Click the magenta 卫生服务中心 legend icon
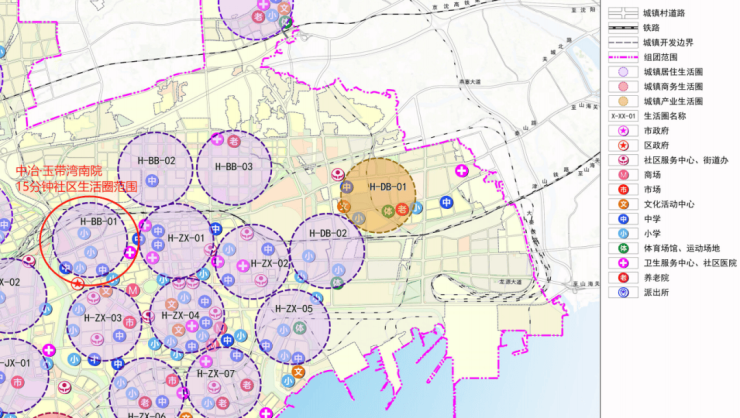This screenshot has width=740, height=418. 623,263
